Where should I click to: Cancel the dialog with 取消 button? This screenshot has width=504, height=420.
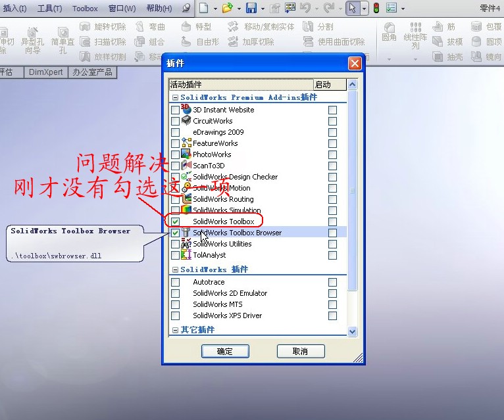pos(301,351)
